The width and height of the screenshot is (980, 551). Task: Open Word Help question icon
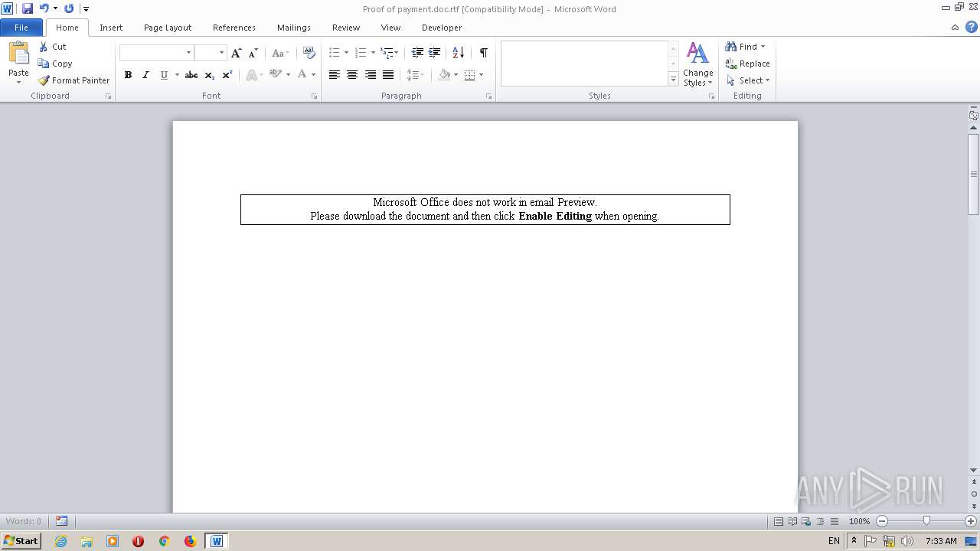coord(972,27)
